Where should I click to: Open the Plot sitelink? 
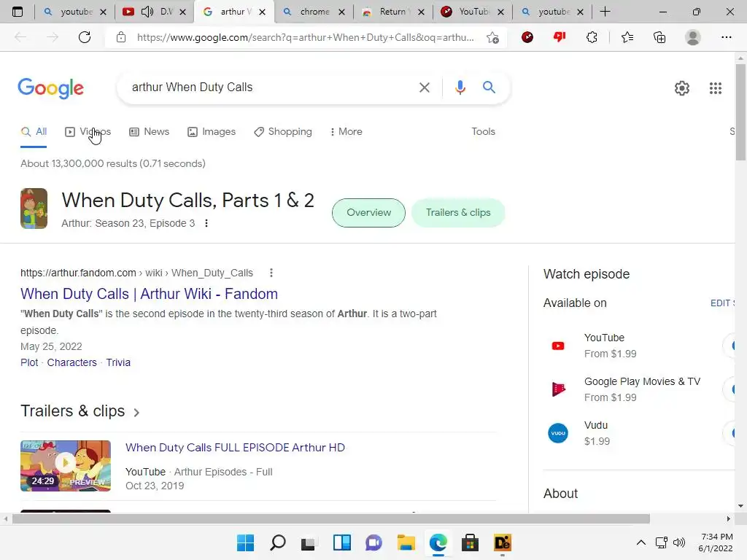click(x=29, y=363)
